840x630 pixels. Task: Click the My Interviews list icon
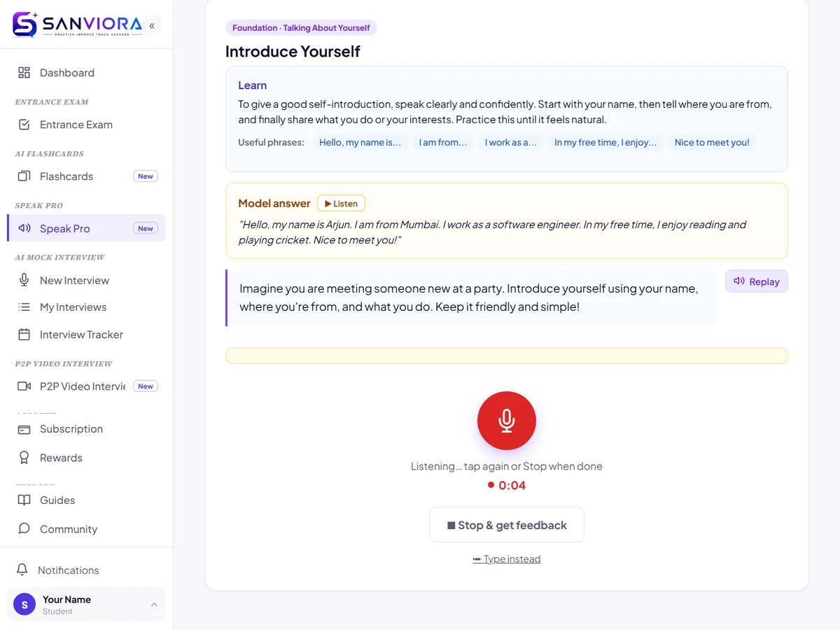point(24,307)
